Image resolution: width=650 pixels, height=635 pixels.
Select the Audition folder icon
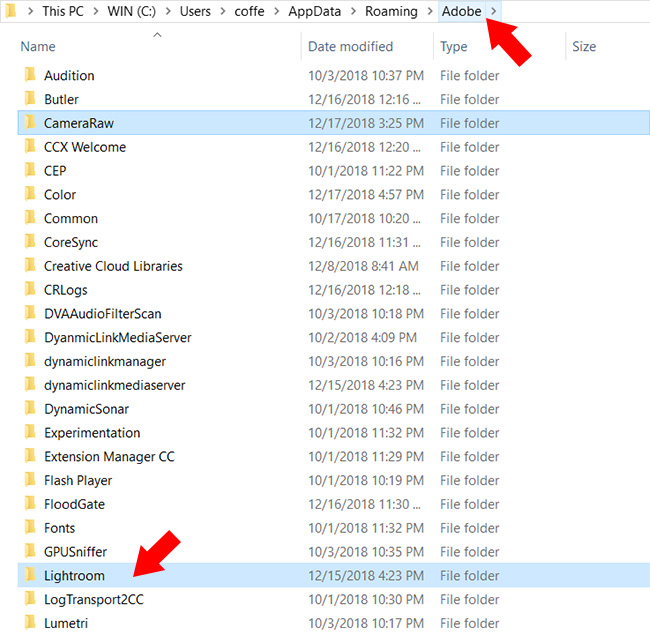coord(29,75)
